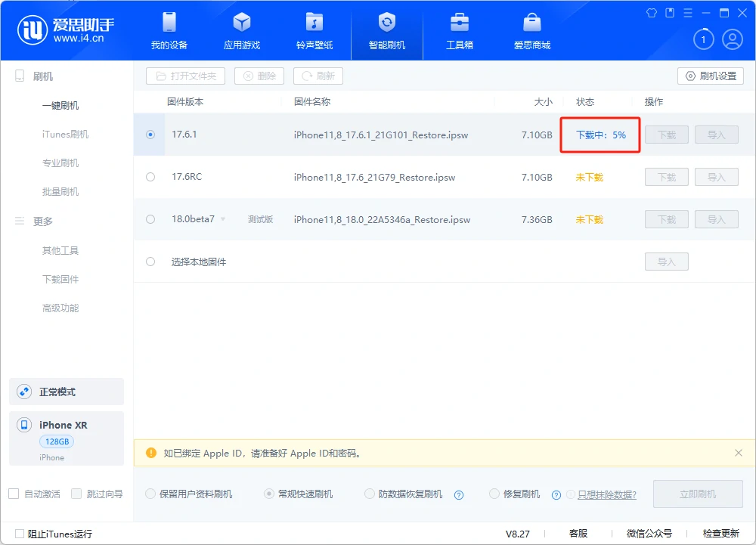Screen dimensions: 756x545
Task: Open 专业刷机 in the sidebar
Action: [x=60, y=163]
